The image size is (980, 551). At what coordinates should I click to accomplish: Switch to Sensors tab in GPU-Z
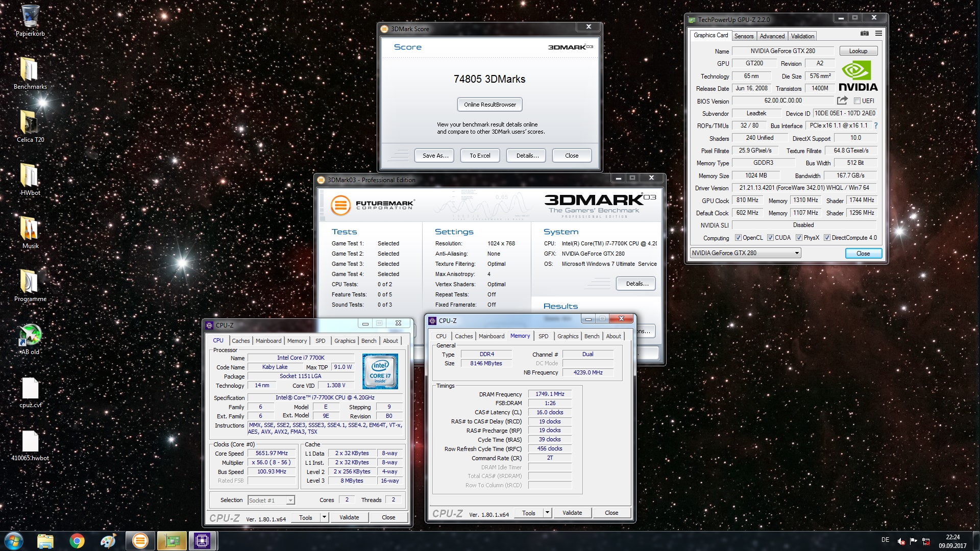(x=744, y=36)
